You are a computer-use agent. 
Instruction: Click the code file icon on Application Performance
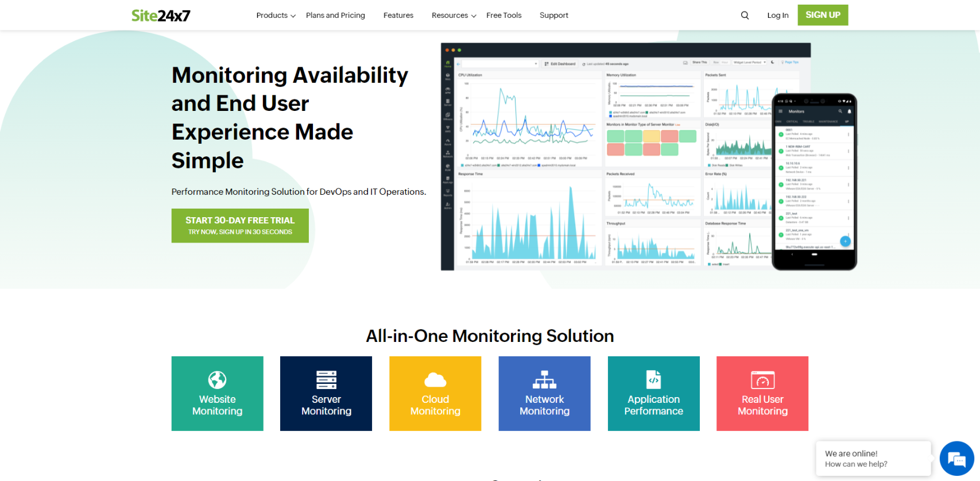653,380
